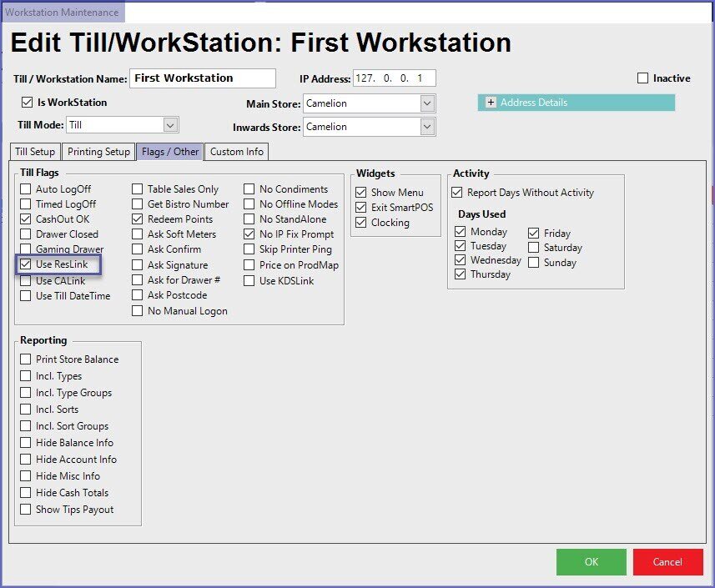The height and width of the screenshot is (588, 715).
Task: Toggle the Clocking widget checkbox
Action: [361, 223]
